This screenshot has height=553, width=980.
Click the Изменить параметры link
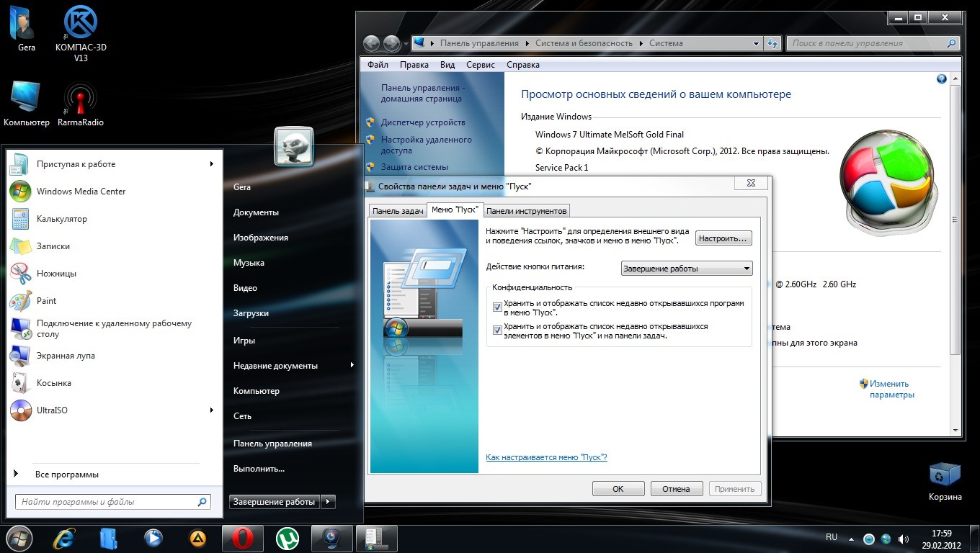(x=891, y=390)
